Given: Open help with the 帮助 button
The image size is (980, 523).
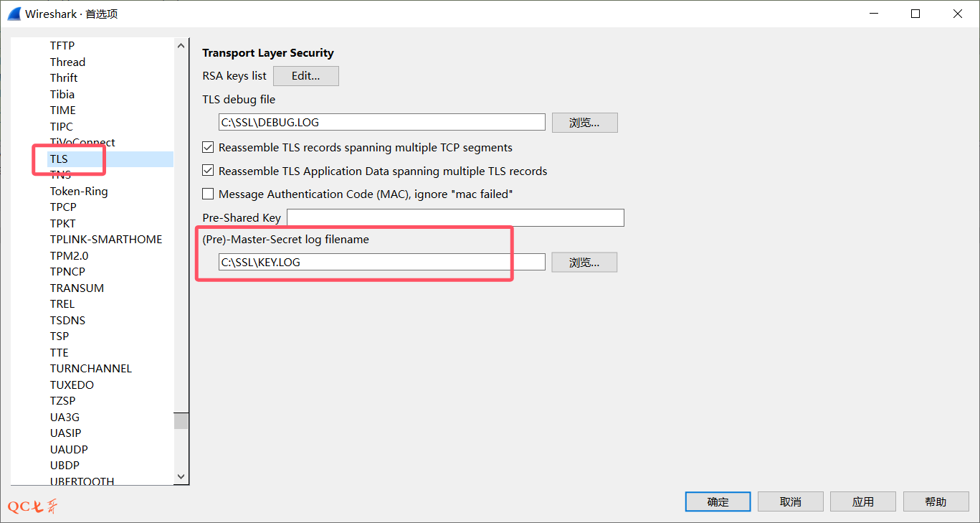Looking at the screenshot, I should [936, 502].
